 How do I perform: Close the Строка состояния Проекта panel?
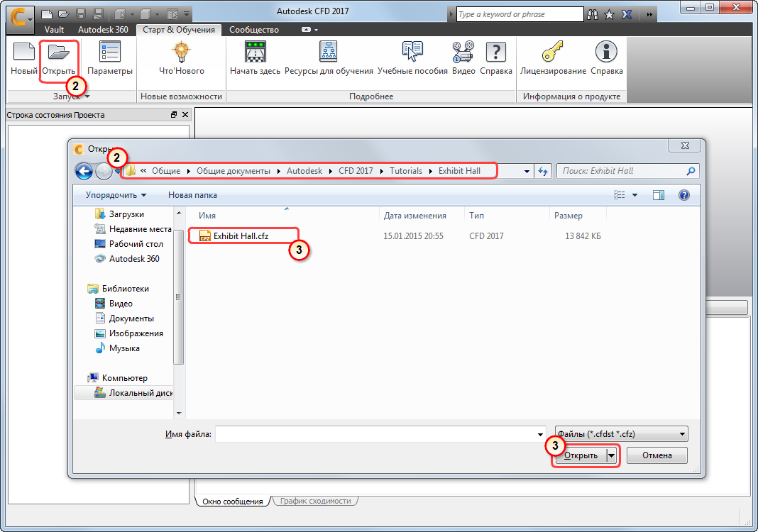(185, 115)
